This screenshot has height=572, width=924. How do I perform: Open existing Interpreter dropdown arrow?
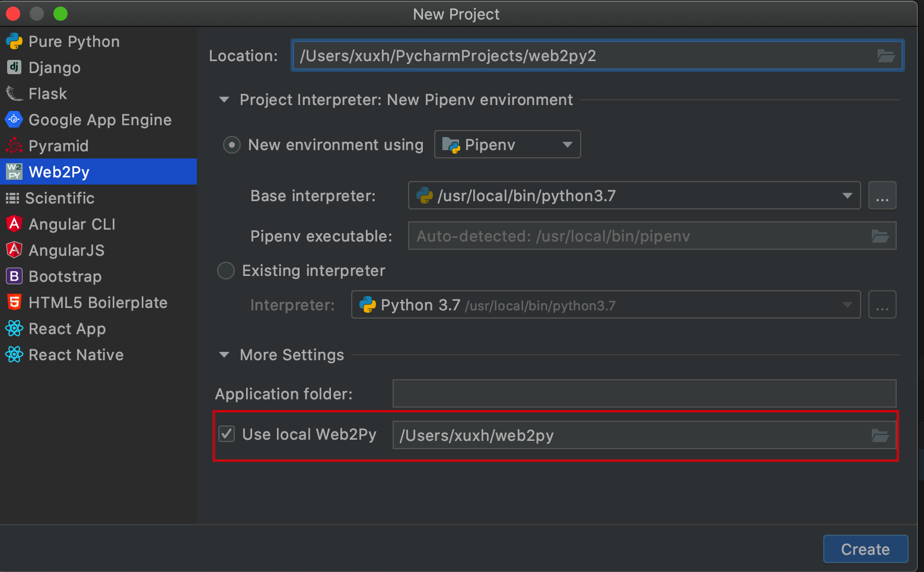click(847, 305)
